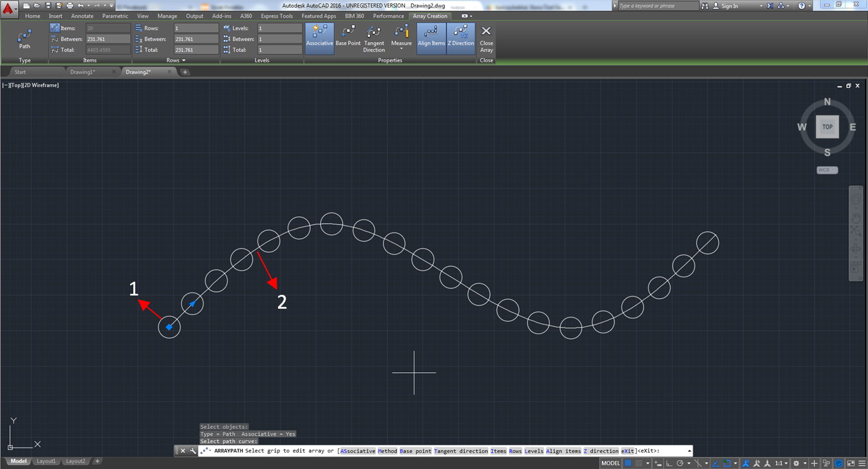Switch to the Layout1 tab

(46, 461)
